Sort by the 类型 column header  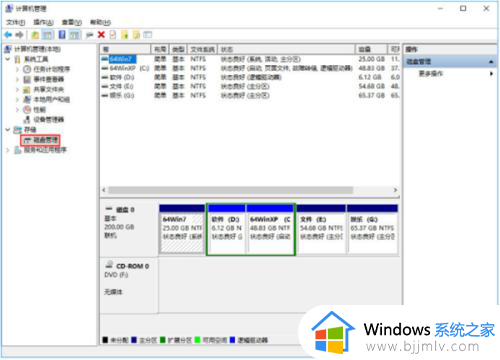click(178, 49)
